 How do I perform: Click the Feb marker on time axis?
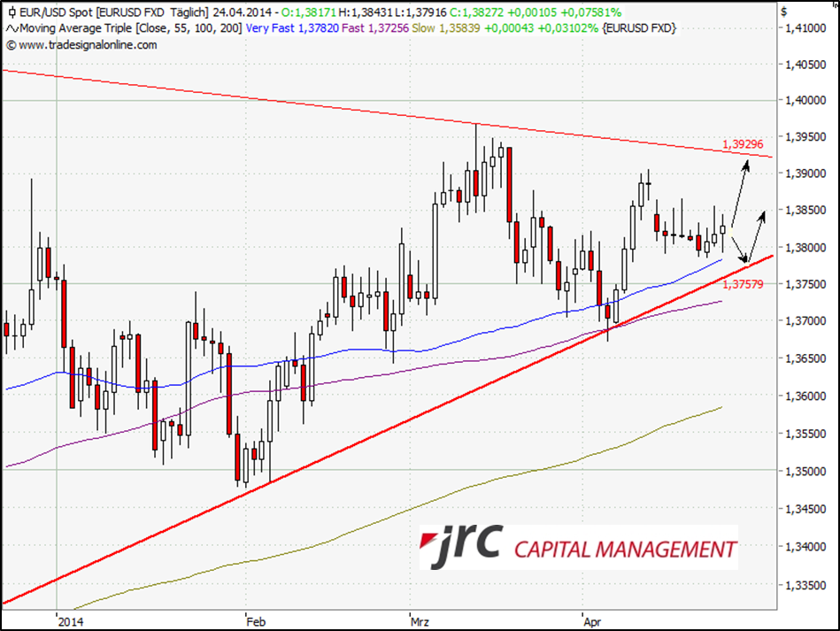point(256,621)
